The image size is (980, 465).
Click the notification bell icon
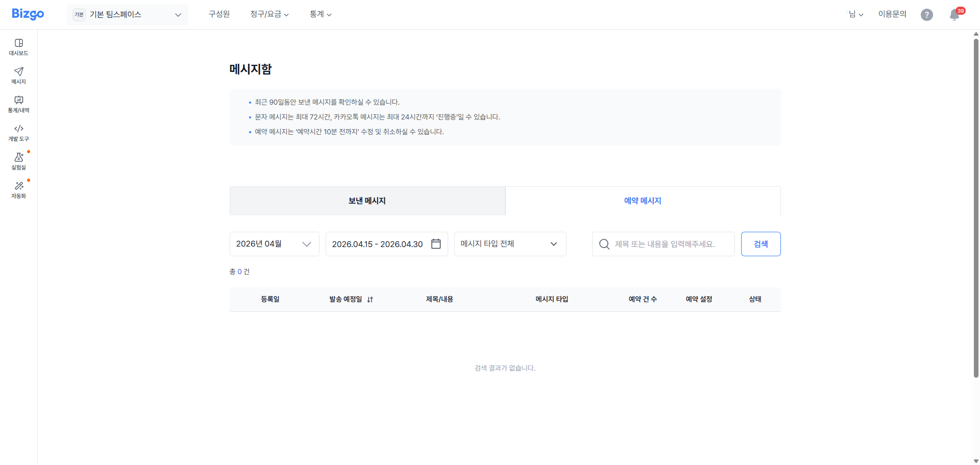[954, 15]
